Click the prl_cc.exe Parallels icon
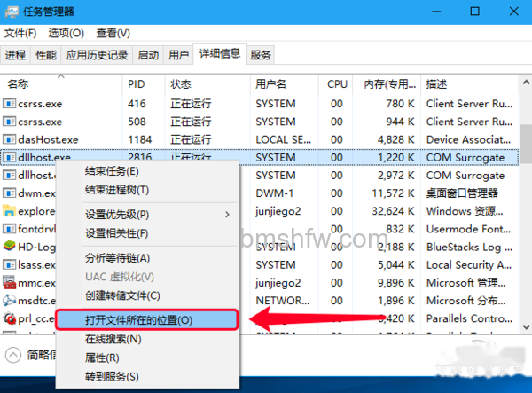The height and width of the screenshot is (393, 532). tap(9, 318)
